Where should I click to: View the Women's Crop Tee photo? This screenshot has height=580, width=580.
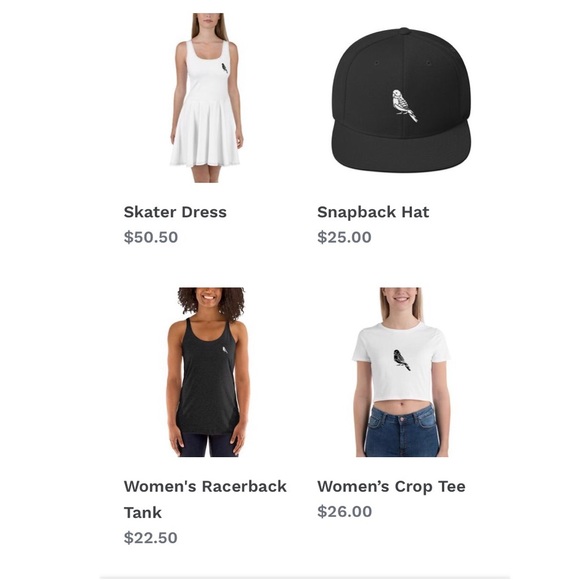click(401, 372)
